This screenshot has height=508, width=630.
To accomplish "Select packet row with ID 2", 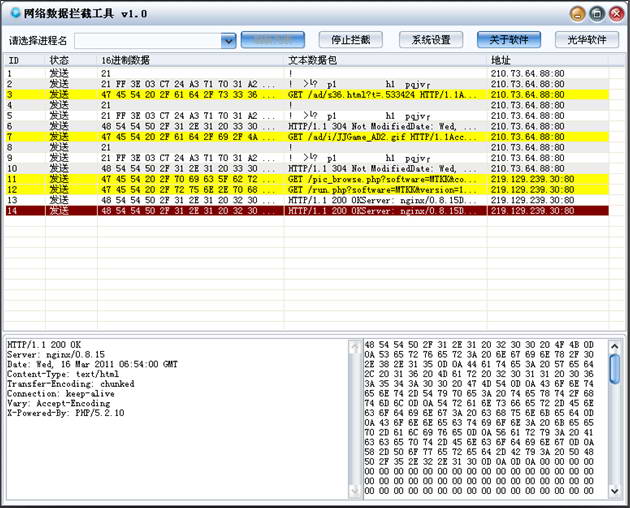I will click(307, 84).
